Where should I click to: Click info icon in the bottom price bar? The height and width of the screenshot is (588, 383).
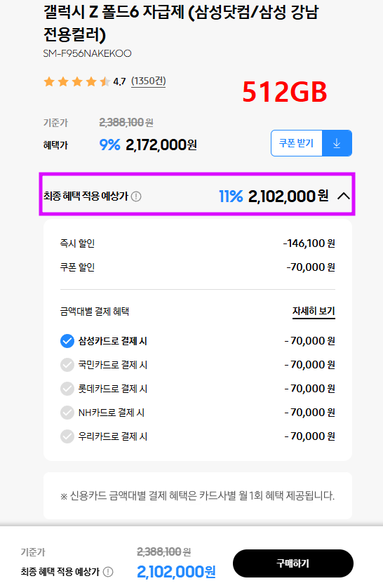(108, 571)
